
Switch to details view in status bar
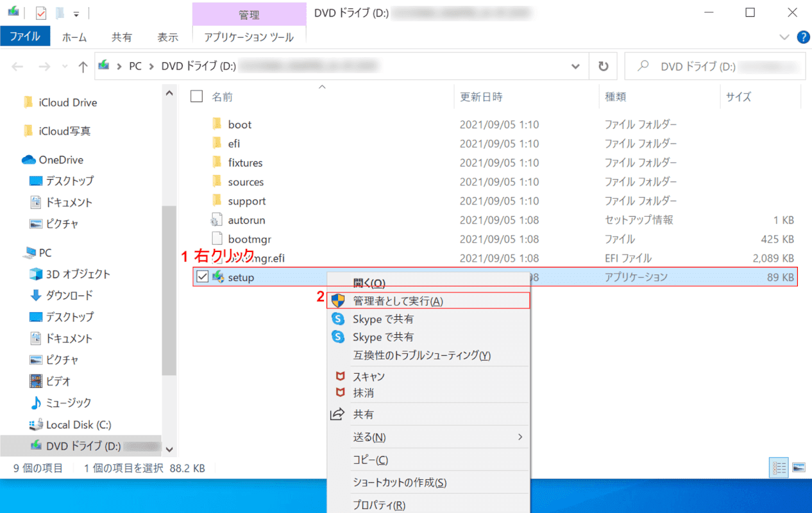pos(778,467)
